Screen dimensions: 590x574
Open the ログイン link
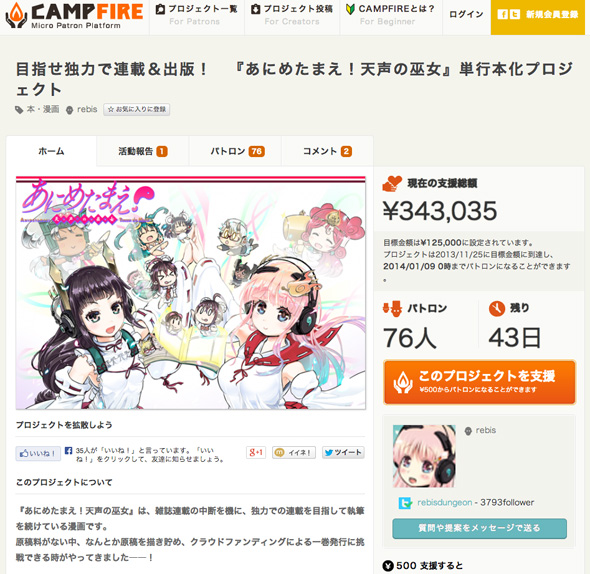467,14
